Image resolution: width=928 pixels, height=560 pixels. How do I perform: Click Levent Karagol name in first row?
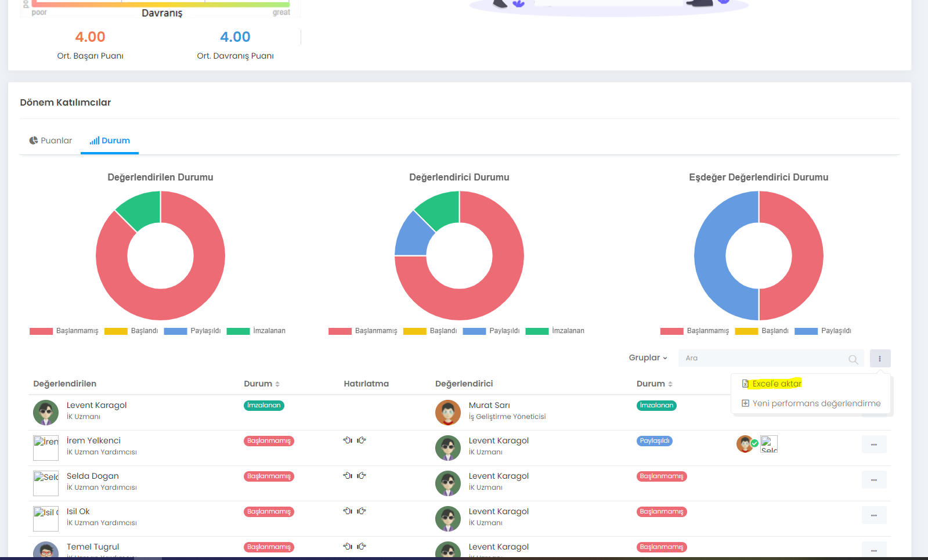click(x=96, y=405)
